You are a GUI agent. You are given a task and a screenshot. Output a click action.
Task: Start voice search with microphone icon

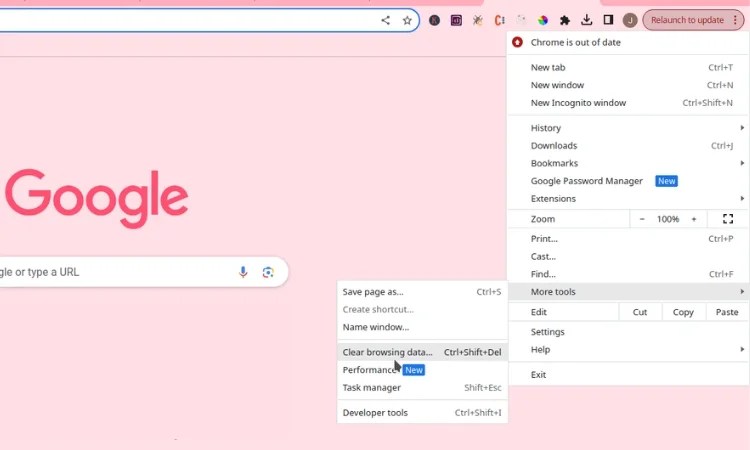[x=243, y=272]
